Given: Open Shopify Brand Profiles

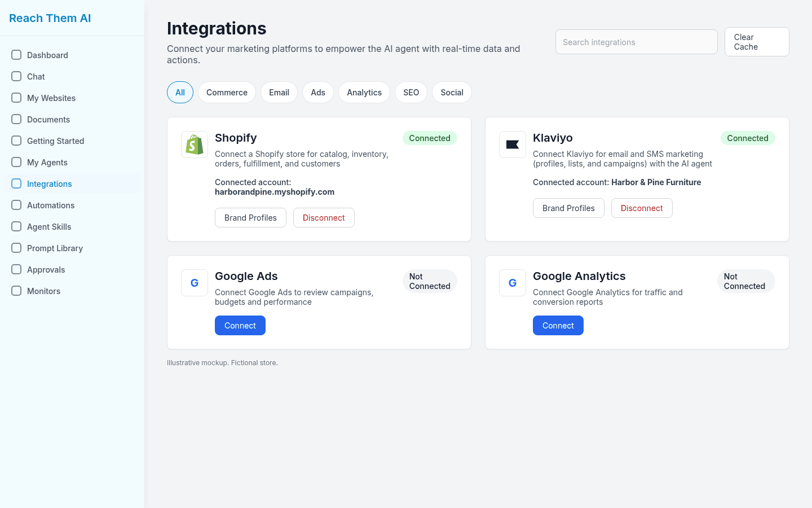Looking at the screenshot, I should [250, 218].
